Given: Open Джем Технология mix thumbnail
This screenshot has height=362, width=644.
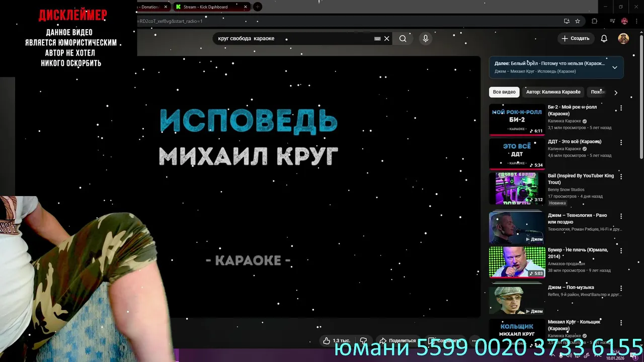Looking at the screenshot, I should (x=517, y=228).
